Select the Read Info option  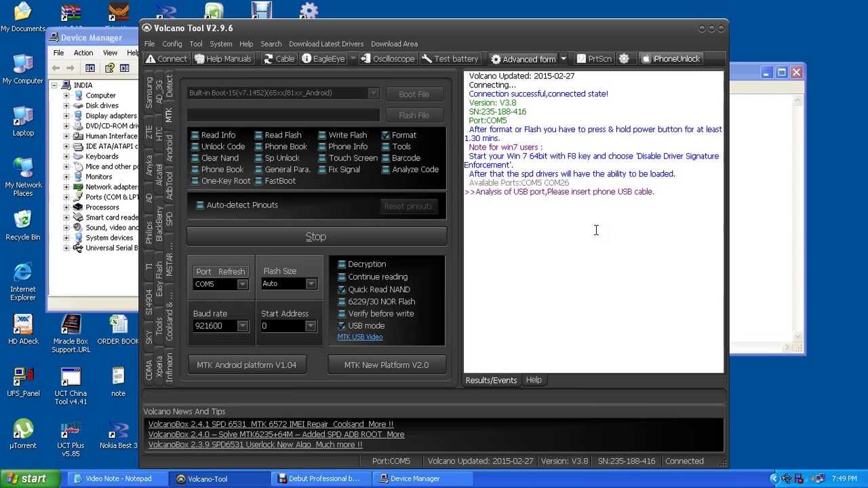click(x=213, y=135)
